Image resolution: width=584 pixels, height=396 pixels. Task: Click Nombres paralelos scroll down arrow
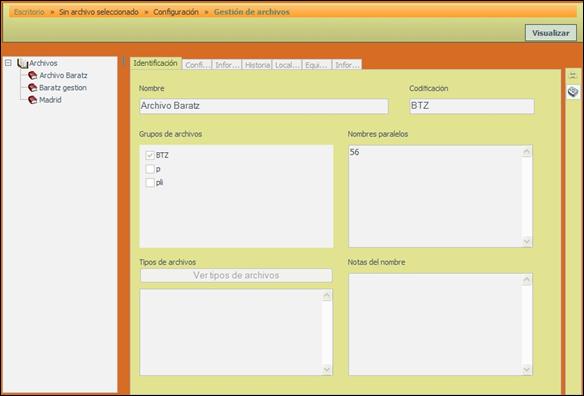click(527, 241)
